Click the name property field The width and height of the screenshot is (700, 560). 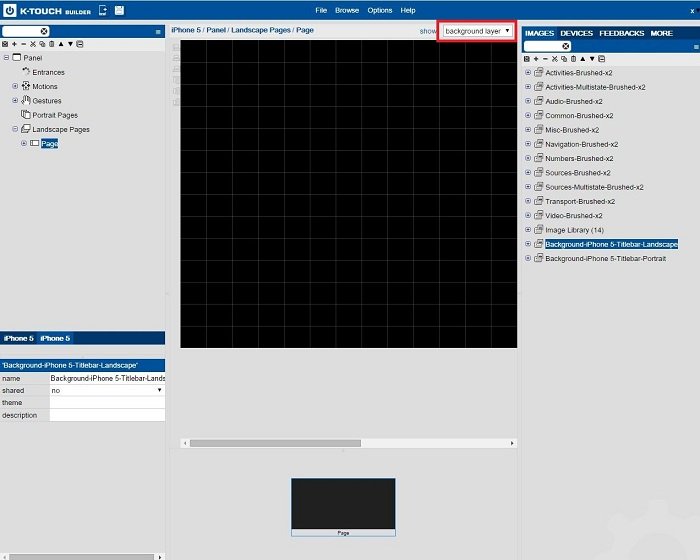pos(107,378)
